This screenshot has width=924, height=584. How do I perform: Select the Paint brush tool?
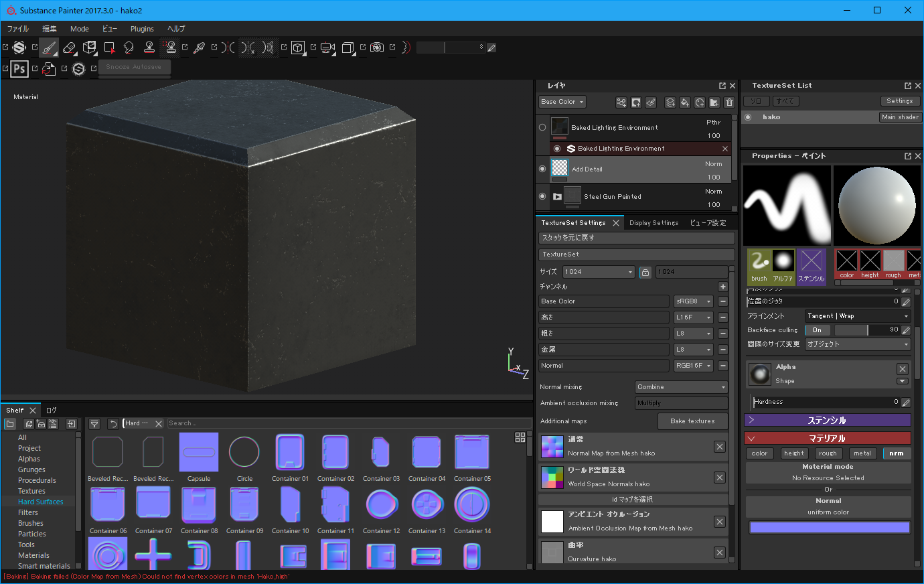(x=48, y=48)
